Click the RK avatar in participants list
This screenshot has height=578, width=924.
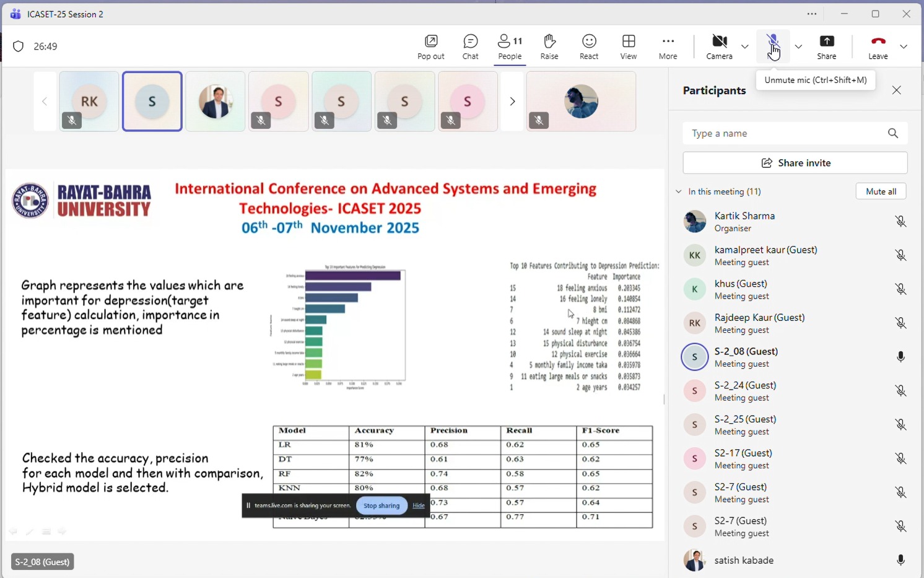(x=694, y=323)
